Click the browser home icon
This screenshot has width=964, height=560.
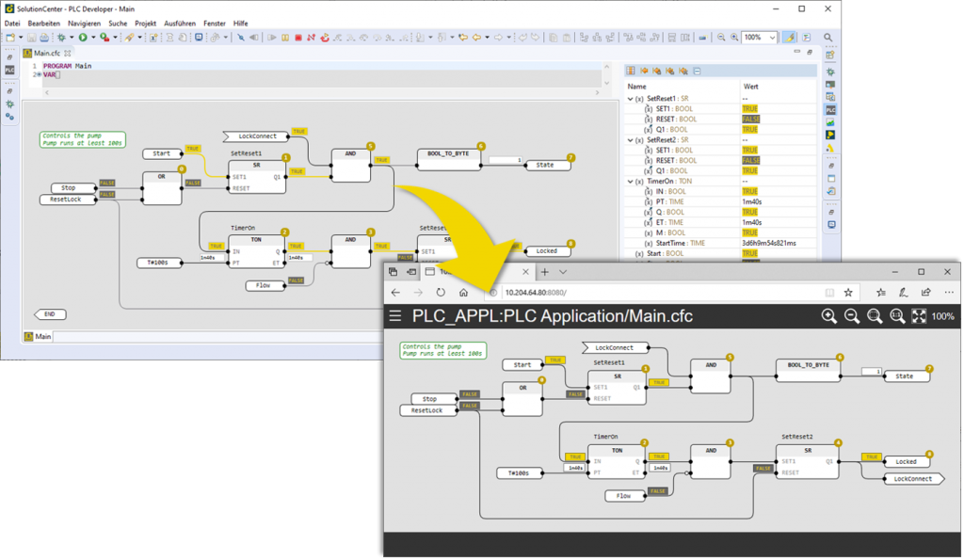point(463,293)
